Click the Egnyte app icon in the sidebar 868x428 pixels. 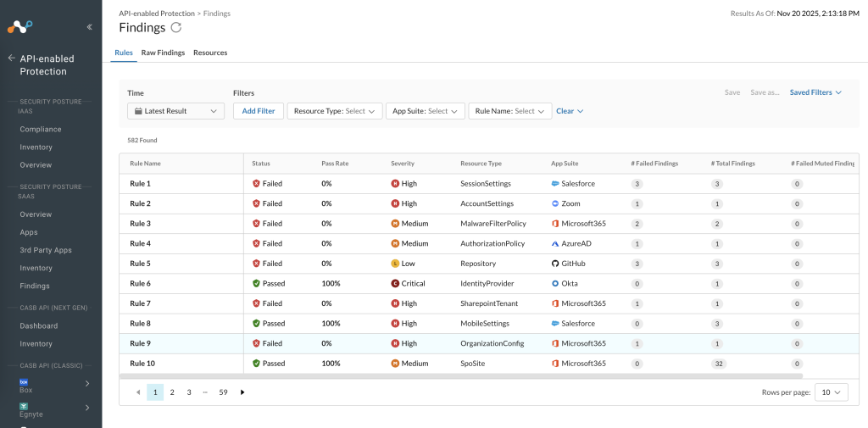[24, 406]
